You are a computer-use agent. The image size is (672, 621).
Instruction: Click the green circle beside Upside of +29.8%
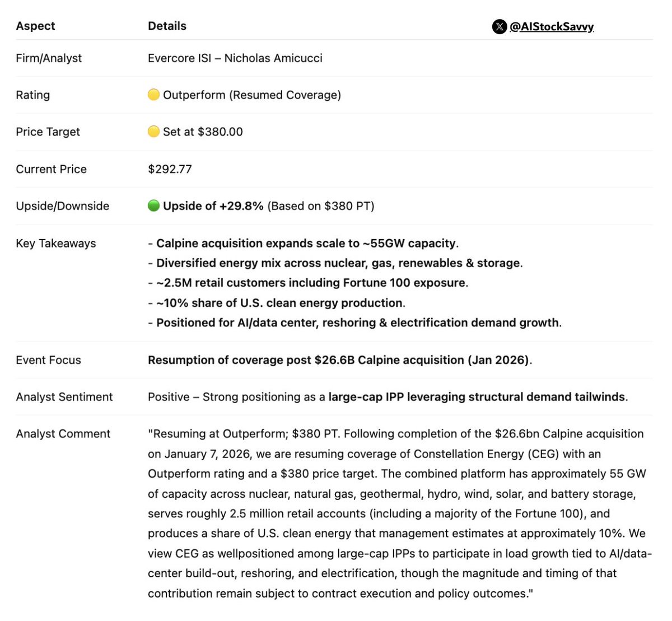point(153,206)
